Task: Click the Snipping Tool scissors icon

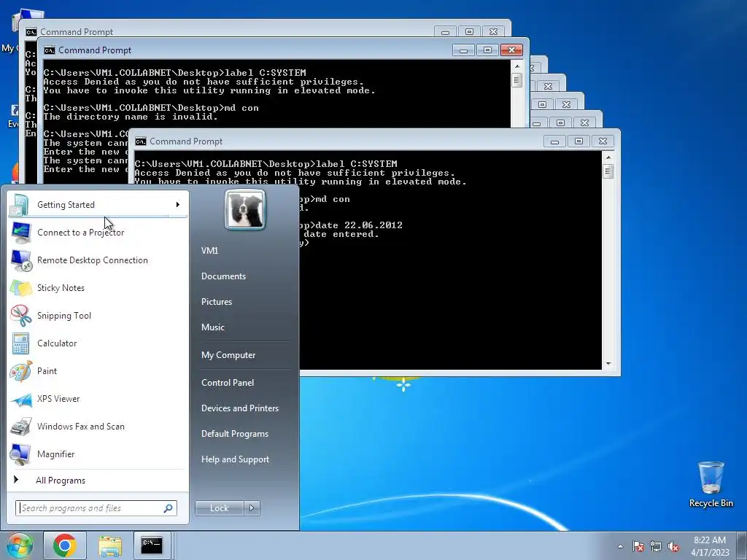Action: pos(21,316)
